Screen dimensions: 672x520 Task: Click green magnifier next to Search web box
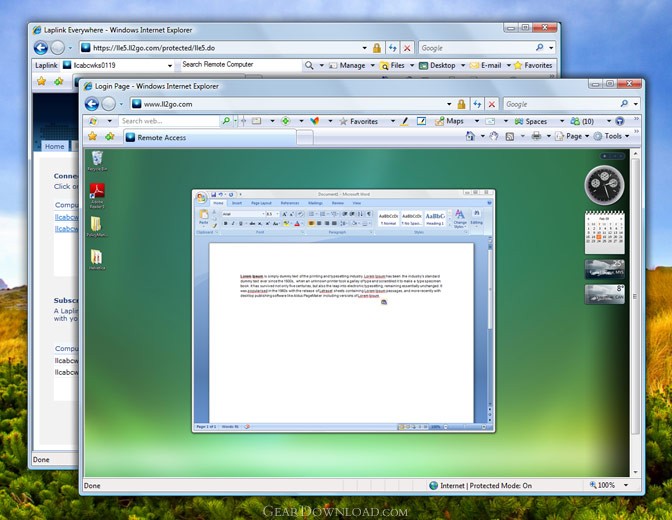click(226, 121)
